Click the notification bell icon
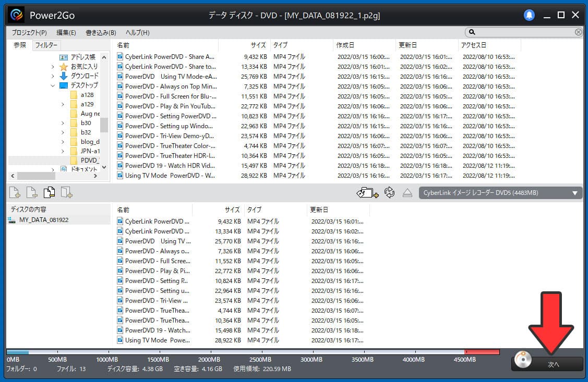The width and height of the screenshot is (588, 382). 529,15
